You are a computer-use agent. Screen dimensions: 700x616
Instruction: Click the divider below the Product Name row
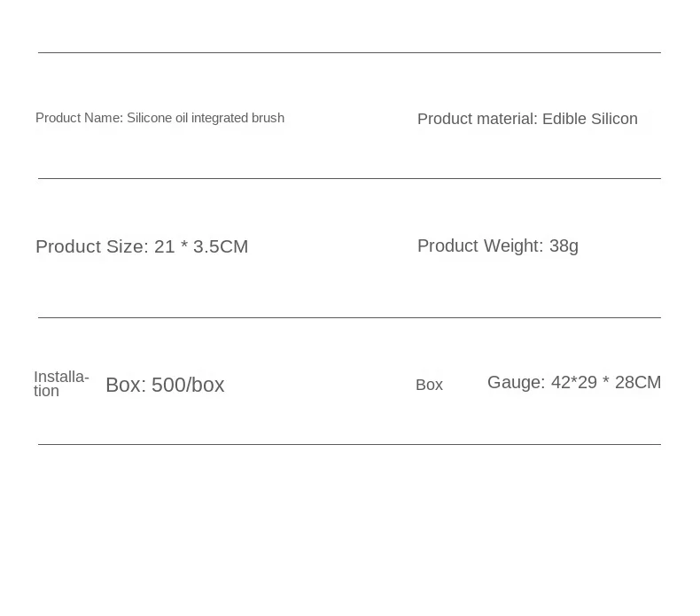tap(349, 179)
